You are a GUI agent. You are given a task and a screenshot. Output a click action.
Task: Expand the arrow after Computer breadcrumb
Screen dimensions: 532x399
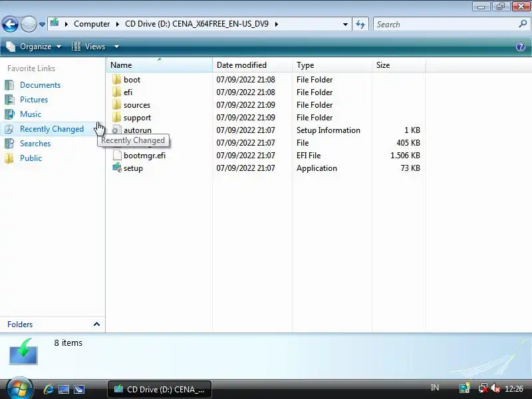118,24
